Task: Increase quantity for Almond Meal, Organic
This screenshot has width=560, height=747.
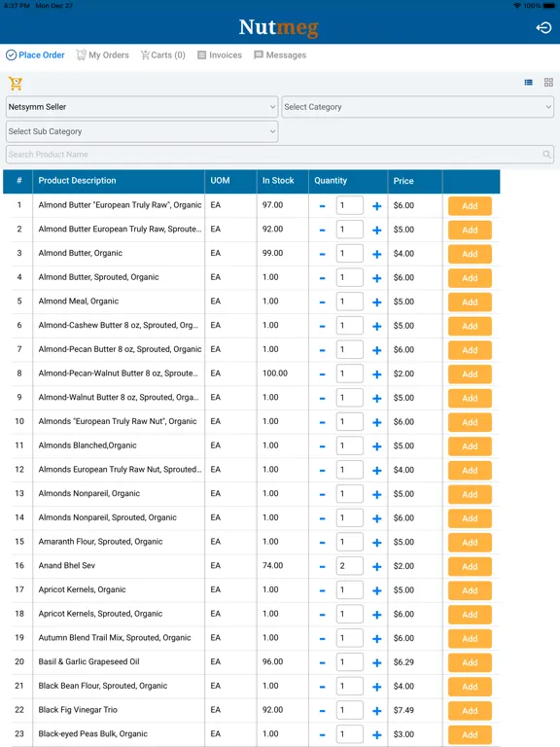Action: pyautogui.click(x=376, y=302)
